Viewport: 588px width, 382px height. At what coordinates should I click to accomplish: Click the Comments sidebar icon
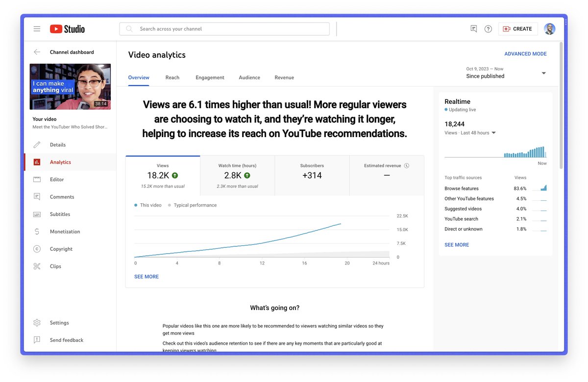[37, 197]
